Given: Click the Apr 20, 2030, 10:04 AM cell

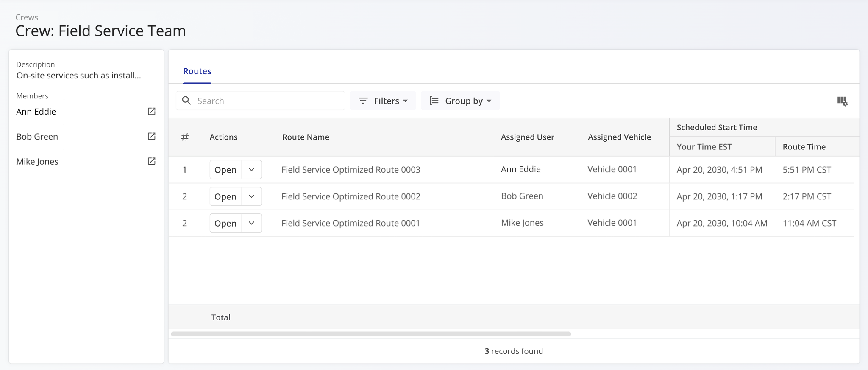Looking at the screenshot, I should [722, 223].
